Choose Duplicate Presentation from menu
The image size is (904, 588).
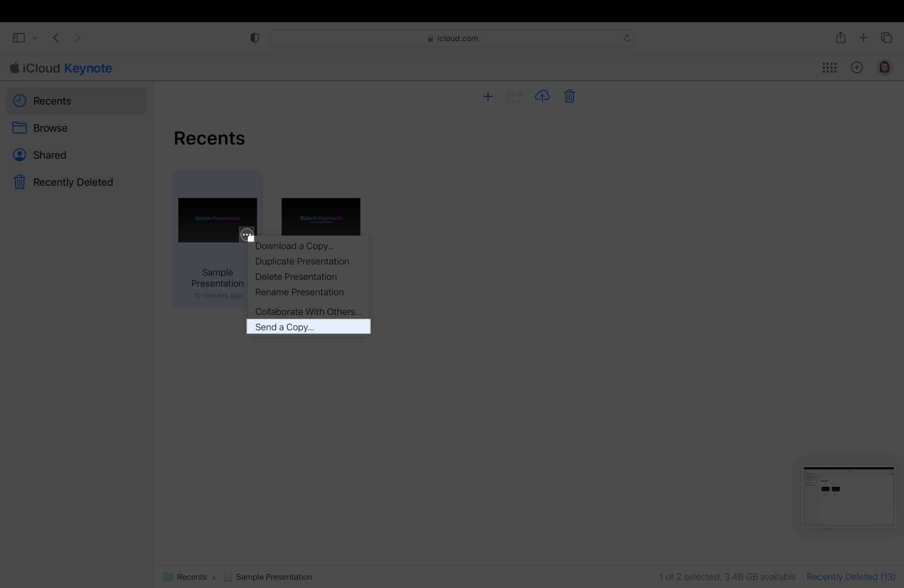(x=308, y=261)
